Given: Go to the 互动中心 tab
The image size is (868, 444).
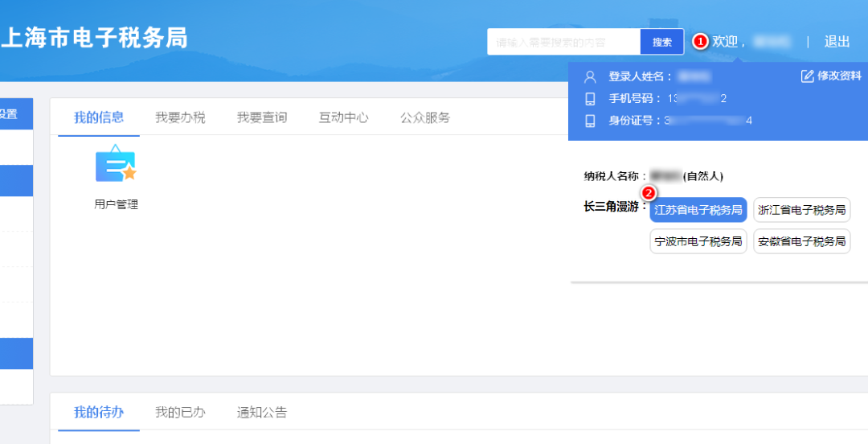Looking at the screenshot, I should [x=343, y=117].
